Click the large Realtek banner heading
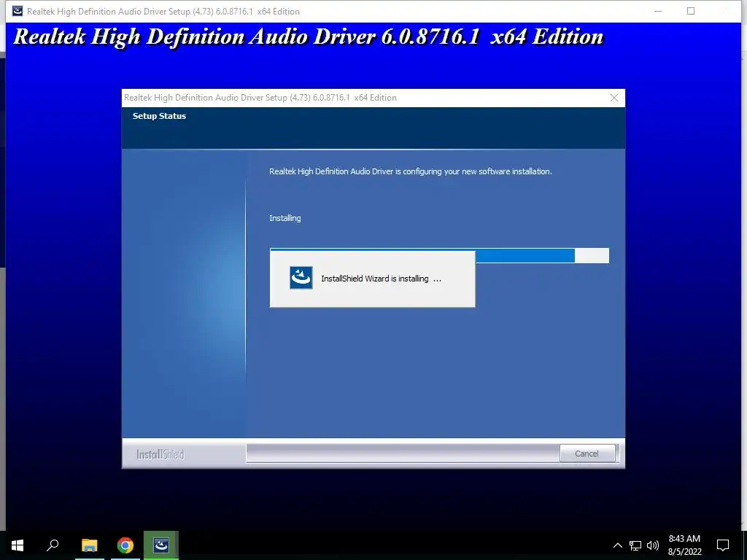 click(309, 36)
